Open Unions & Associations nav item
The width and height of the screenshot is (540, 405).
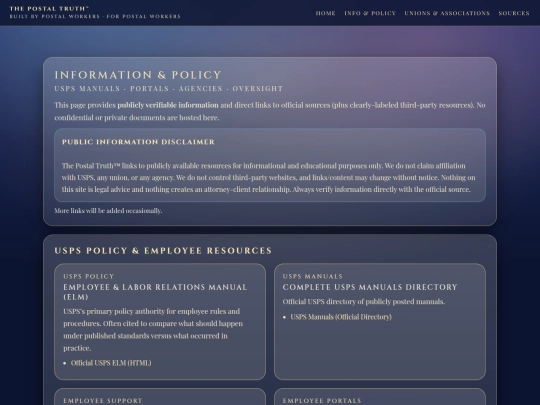(447, 13)
